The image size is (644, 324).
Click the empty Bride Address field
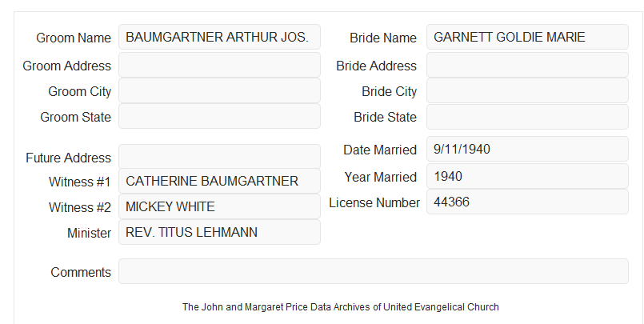pyautogui.click(x=527, y=65)
